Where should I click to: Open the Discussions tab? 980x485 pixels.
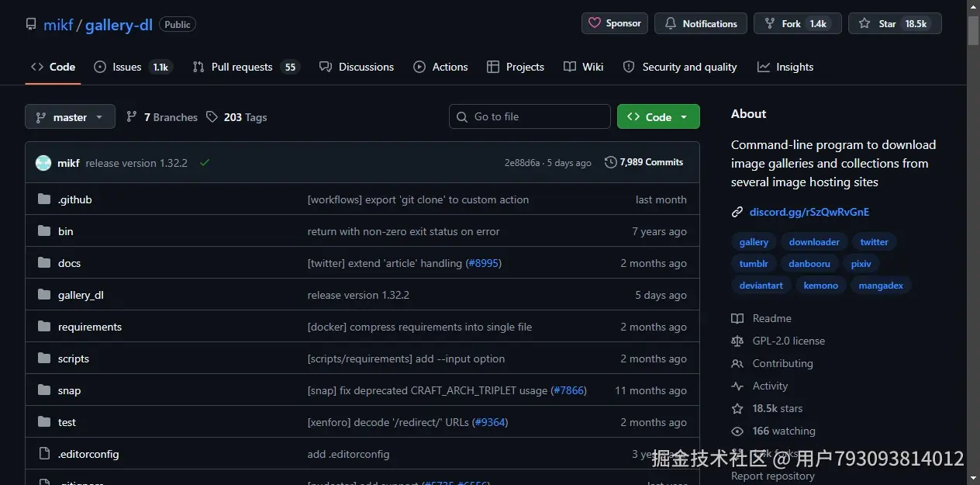pyautogui.click(x=357, y=67)
